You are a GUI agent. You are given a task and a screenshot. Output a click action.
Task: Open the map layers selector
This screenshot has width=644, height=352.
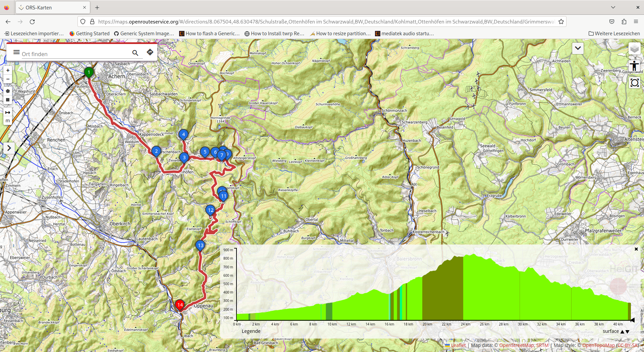coord(634,49)
